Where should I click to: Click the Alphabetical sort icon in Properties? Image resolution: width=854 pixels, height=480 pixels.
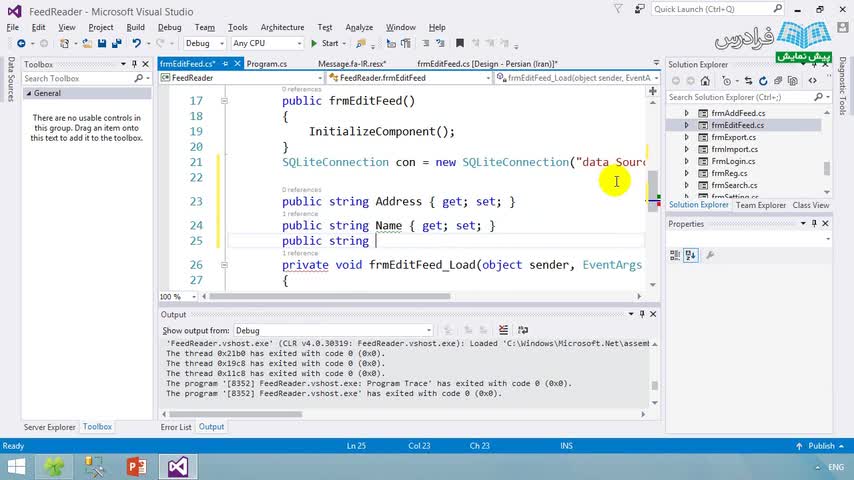[691, 255]
